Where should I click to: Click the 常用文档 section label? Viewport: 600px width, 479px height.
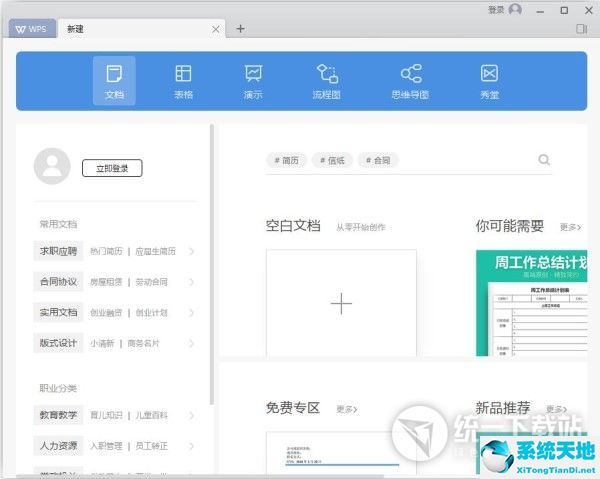(x=58, y=224)
